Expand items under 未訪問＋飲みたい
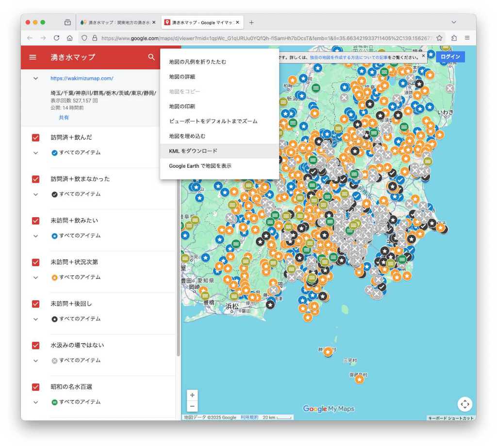Screen dimensions: 497x448 pos(36,236)
